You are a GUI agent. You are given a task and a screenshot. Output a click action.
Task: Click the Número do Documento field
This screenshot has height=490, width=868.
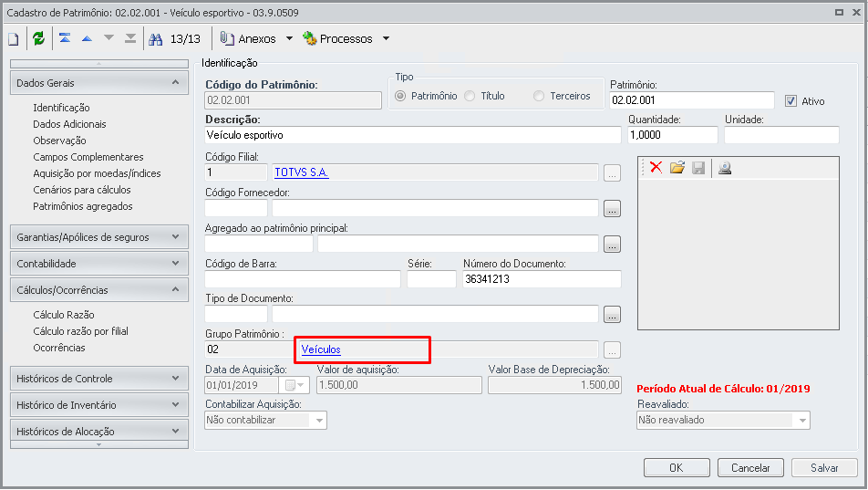click(542, 279)
